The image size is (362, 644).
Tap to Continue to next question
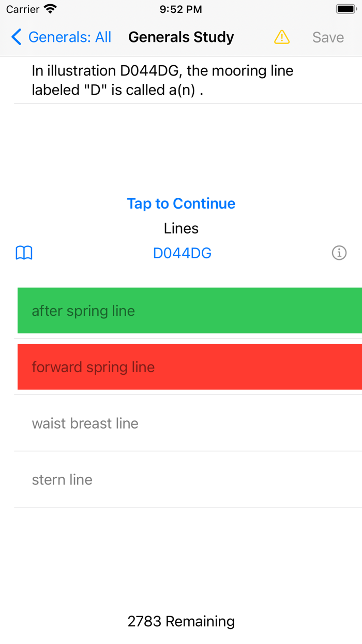[x=181, y=203]
